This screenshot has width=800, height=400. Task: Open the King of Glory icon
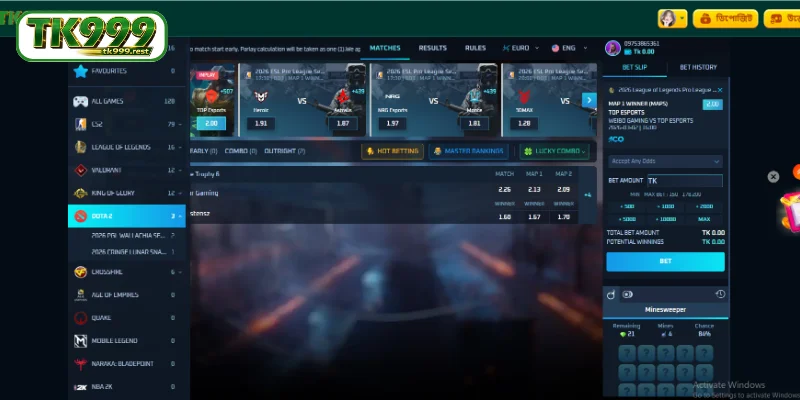pyautogui.click(x=80, y=193)
